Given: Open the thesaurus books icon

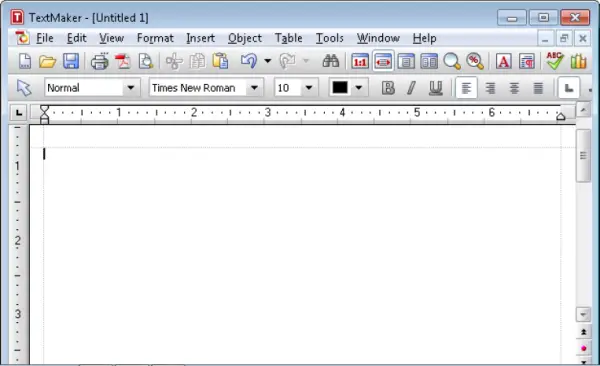Looking at the screenshot, I should (x=578, y=61).
